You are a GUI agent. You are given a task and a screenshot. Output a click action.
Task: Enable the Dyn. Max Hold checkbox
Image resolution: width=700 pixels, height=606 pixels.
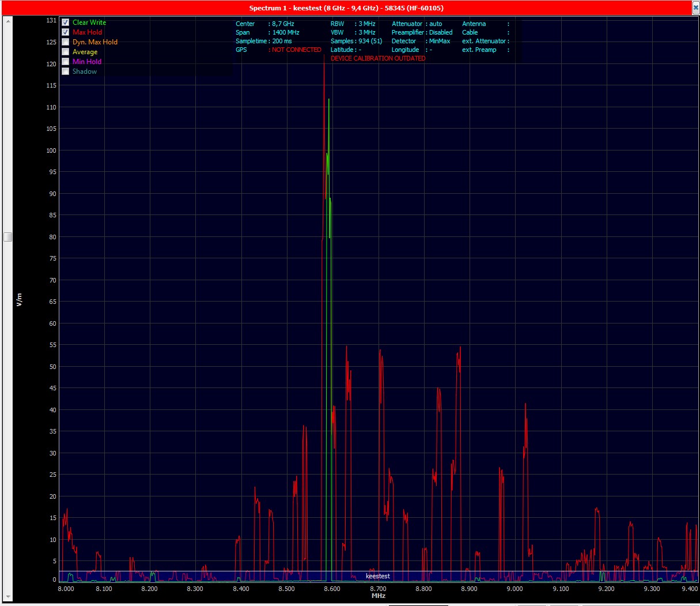65,42
